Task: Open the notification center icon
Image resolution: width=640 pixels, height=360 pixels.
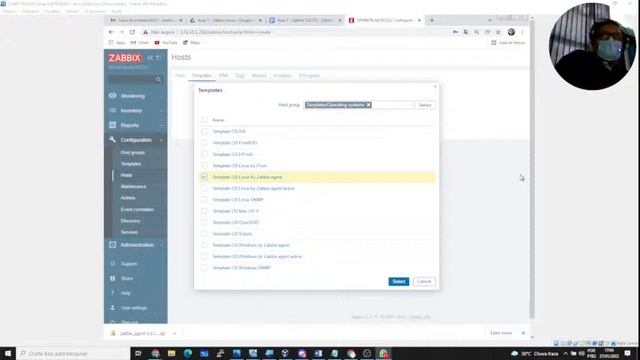Action: (x=628, y=353)
